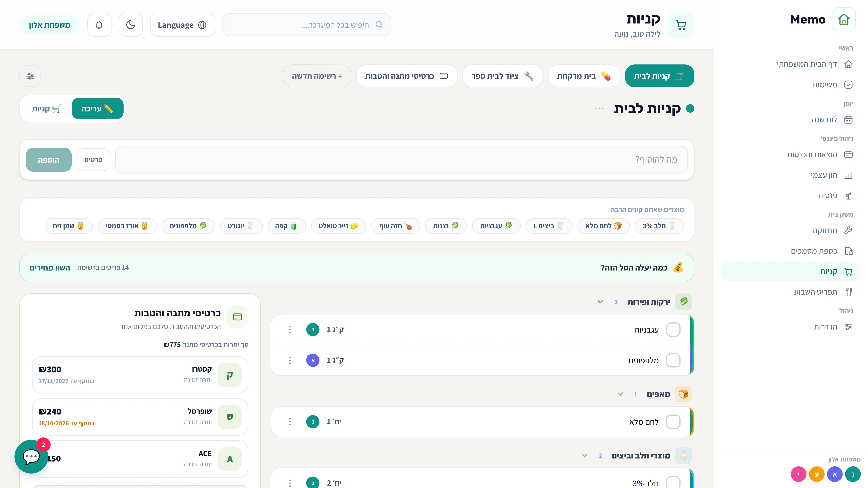Collapse מוצרי חלב וביצים category
868x488 pixels.
click(585, 456)
